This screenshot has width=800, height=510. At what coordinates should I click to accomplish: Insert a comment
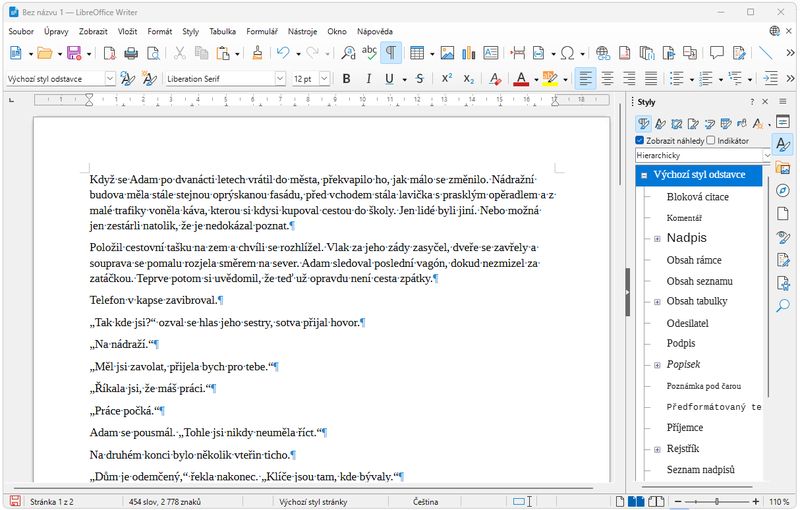717,53
